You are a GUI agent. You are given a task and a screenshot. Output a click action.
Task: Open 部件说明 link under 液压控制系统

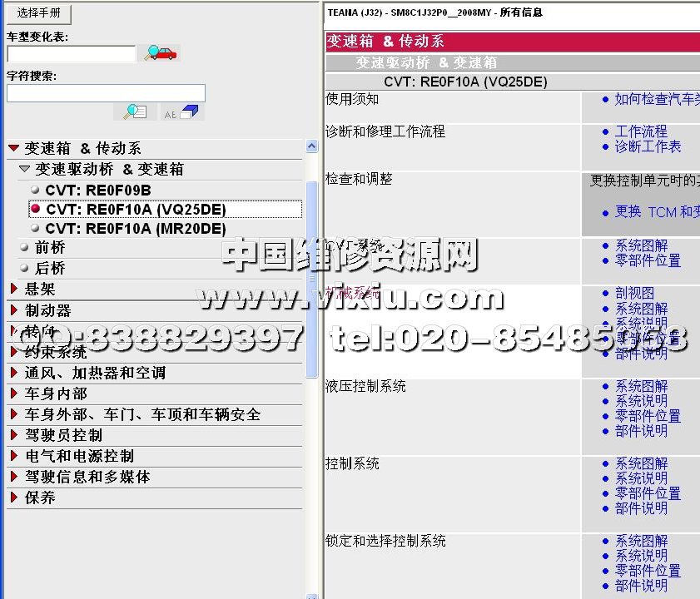(x=641, y=431)
